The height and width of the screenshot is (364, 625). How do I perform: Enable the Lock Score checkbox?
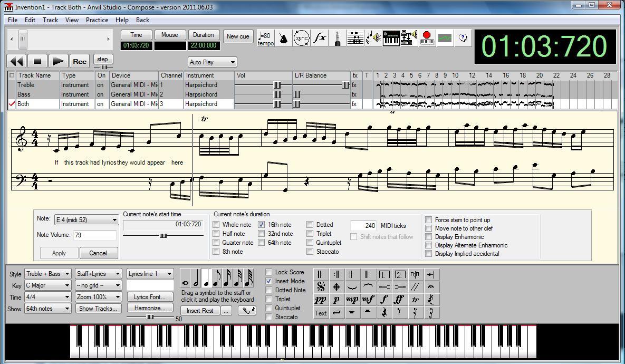point(269,272)
